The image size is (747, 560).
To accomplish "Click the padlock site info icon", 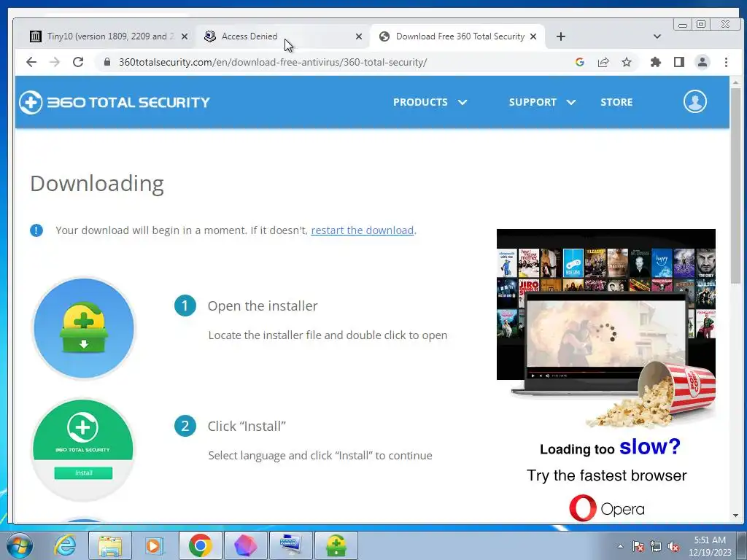I will click(x=107, y=62).
